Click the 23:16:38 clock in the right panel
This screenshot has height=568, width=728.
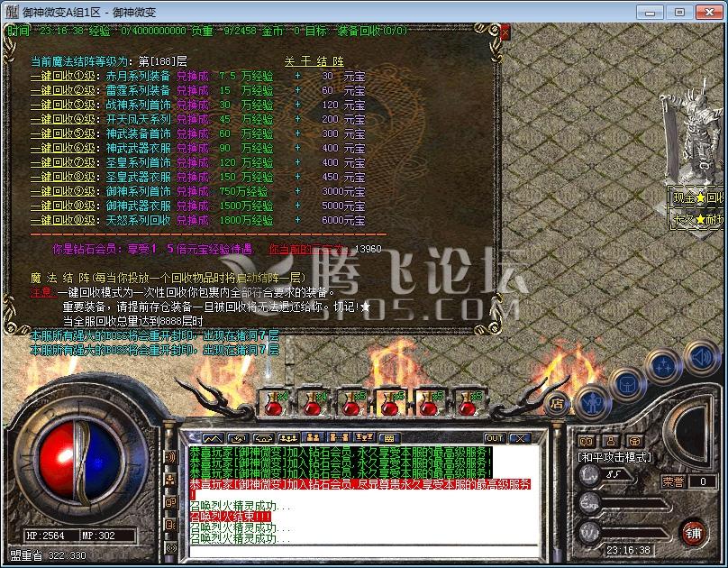pos(629,550)
